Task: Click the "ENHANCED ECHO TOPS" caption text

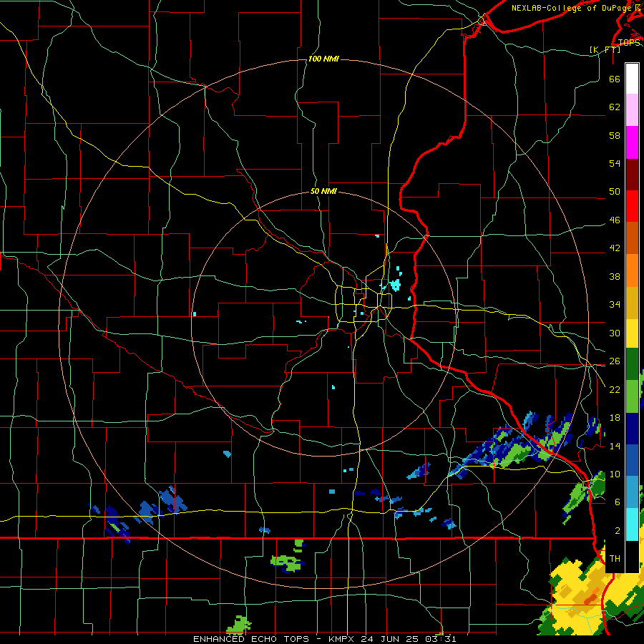Action: [x=251, y=639]
